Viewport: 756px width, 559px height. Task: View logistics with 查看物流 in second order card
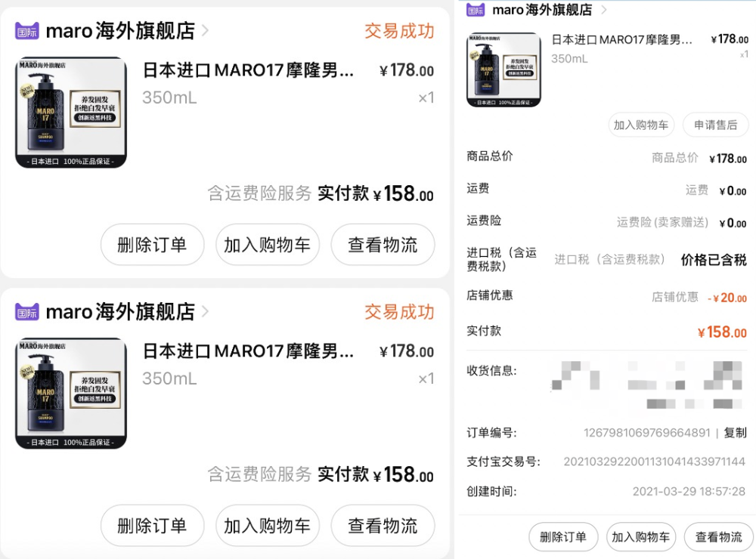coord(383,526)
